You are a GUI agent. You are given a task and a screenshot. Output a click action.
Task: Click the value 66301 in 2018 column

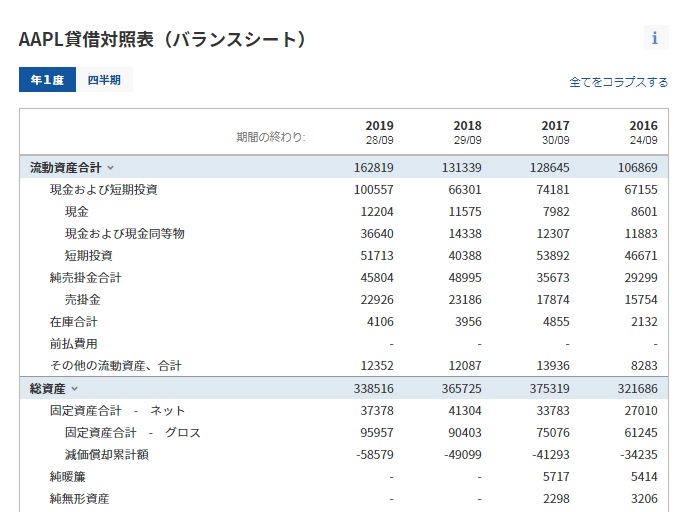pyautogui.click(x=465, y=190)
